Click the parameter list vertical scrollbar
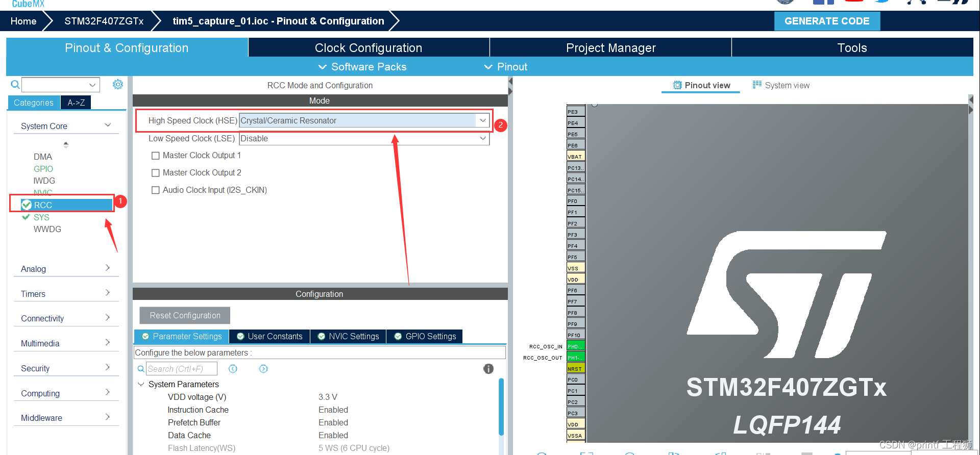This screenshot has height=455, width=980. pyautogui.click(x=501, y=407)
